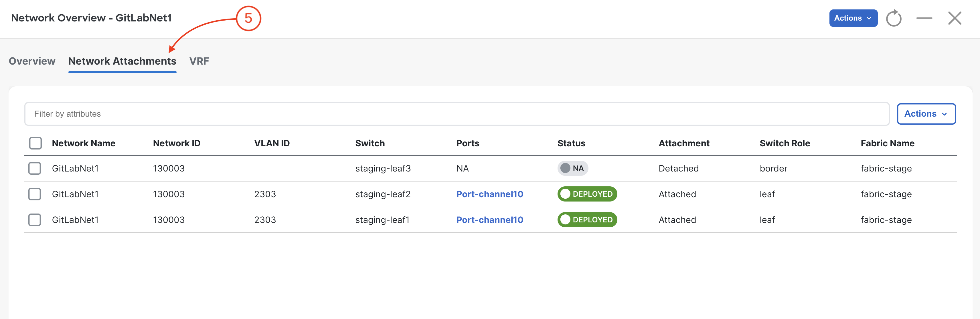This screenshot has width=980, height=319.
Task: Sort by the VLAN ID column header
Action: point(272,143)
